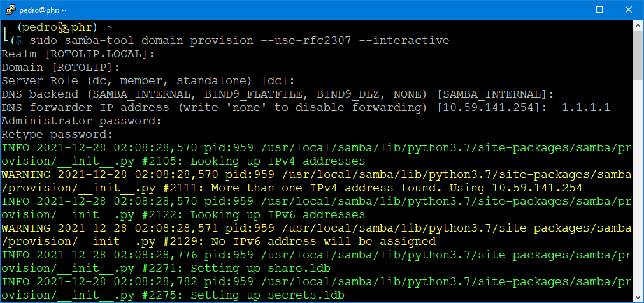This screenshot has width=644, height=303.
Task: Click the Retype password prompt line
Action: (x=57, y=135)
